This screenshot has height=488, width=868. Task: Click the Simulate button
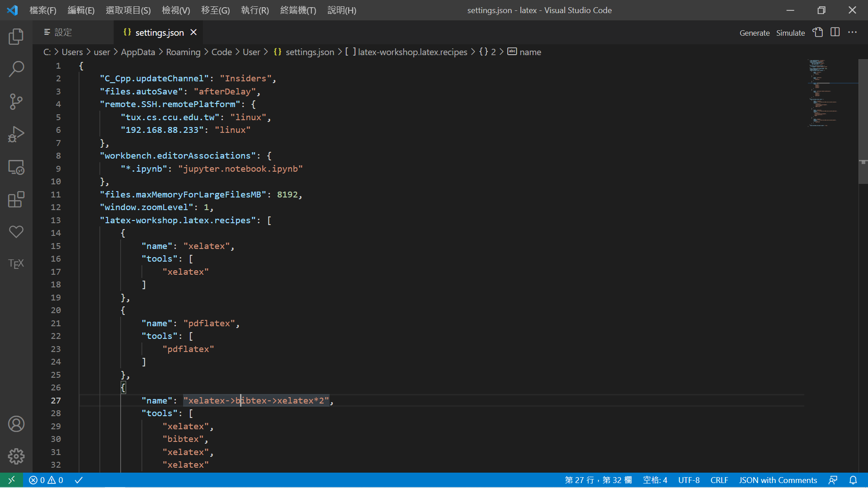[790, 33]
